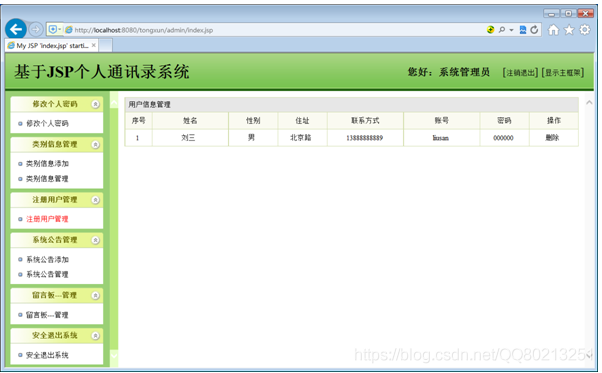This screenshot has width=602, height=373.
Task: Open the 留言板---管理 menu link
Action: tap(47, 315)
